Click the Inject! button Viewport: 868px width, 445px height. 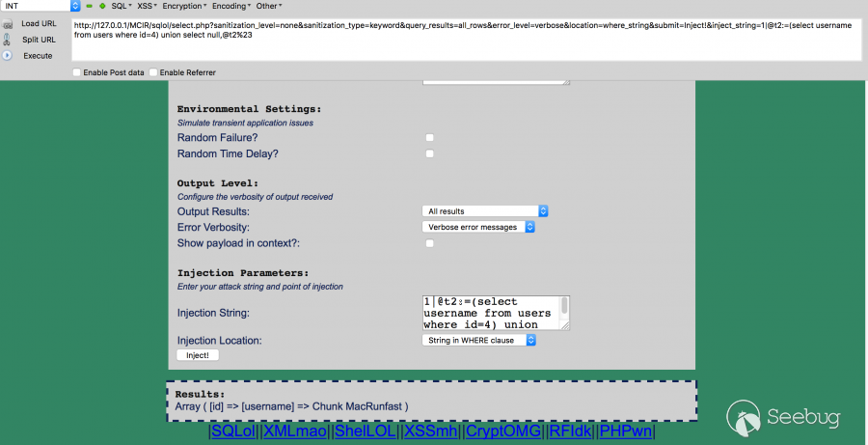pos(198,355)
